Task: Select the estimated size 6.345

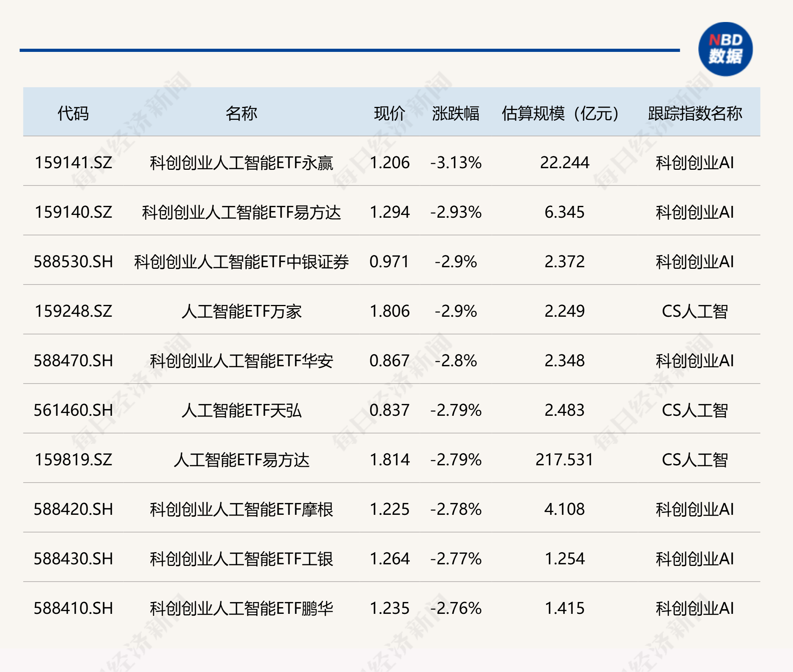Action: 564,212
